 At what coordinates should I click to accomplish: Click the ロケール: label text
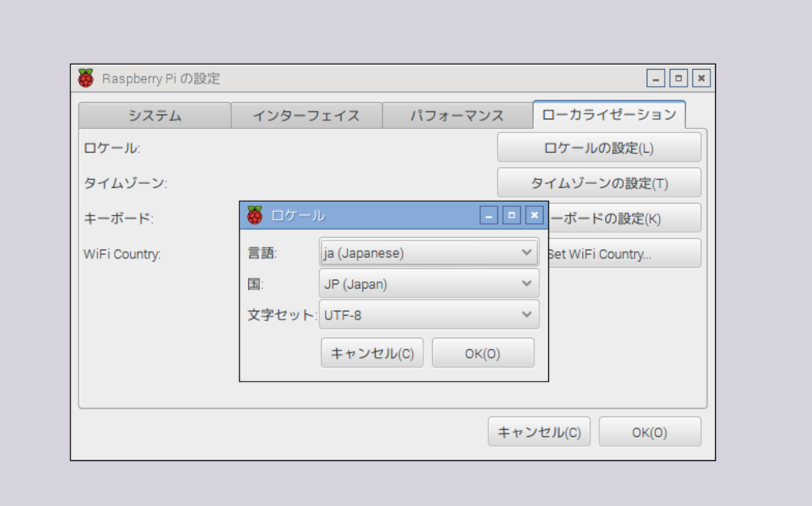112,148
